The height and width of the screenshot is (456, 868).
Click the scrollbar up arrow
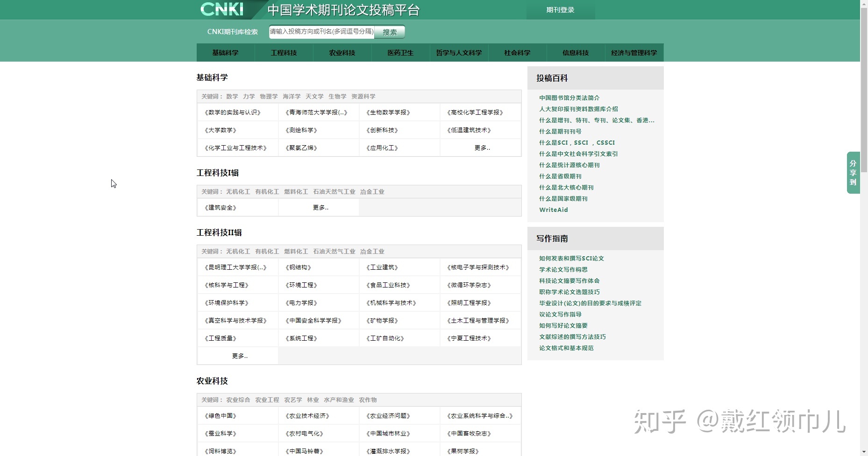point(864,3)
